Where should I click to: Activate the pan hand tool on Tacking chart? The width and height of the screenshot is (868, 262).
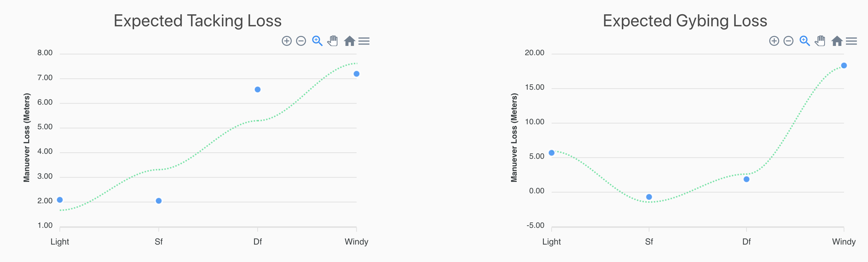click(x=333, y=41)
